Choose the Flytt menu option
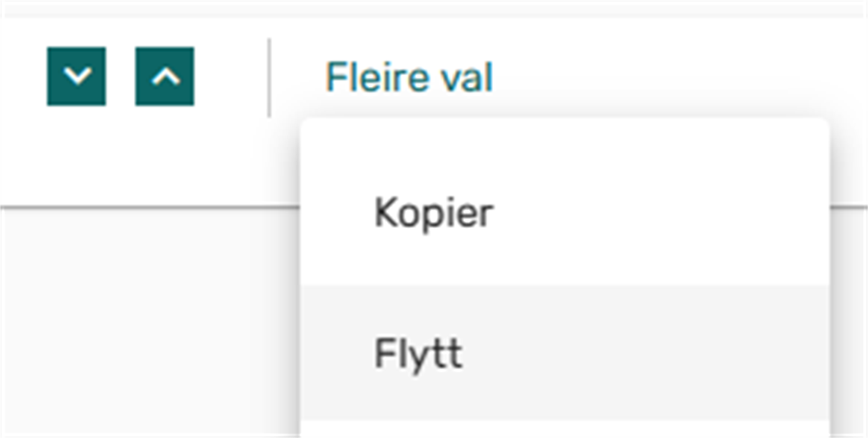Screen dimensions: 868x438 [419, 353]
